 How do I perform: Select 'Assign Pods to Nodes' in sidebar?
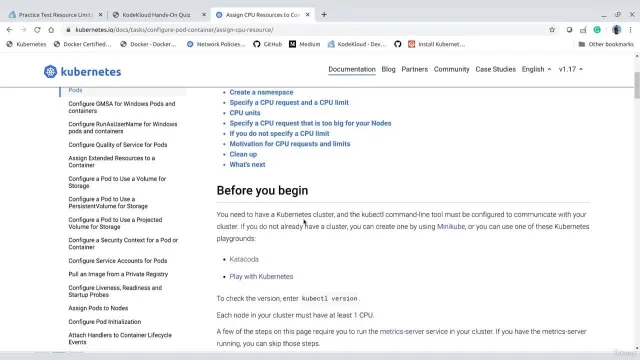pos(98,308)
